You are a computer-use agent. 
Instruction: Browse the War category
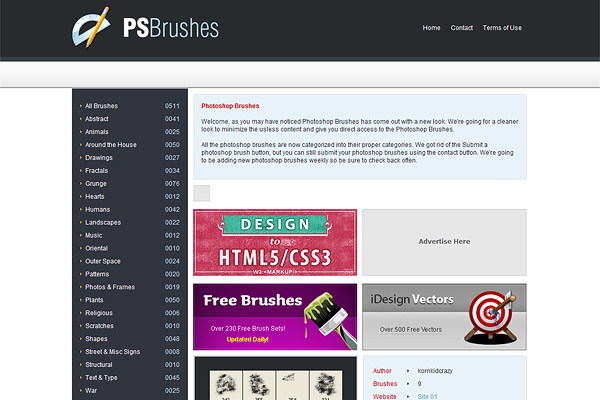pos(91,391)
